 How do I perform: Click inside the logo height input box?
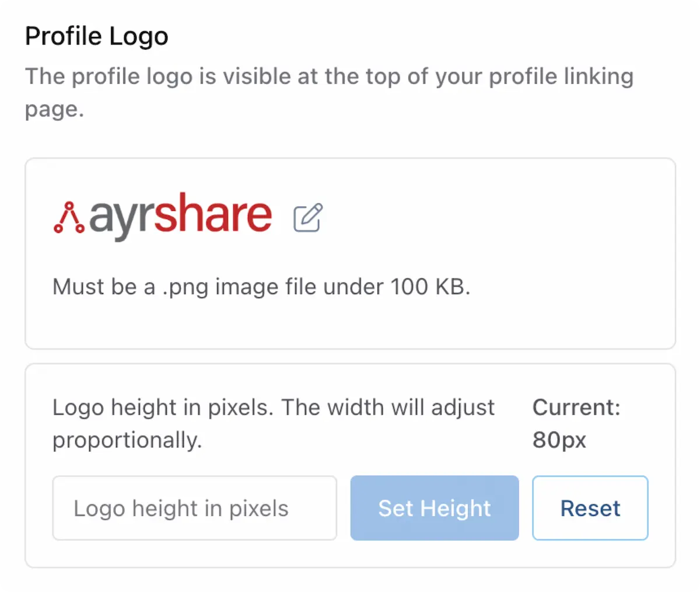(x=194, y=507)
